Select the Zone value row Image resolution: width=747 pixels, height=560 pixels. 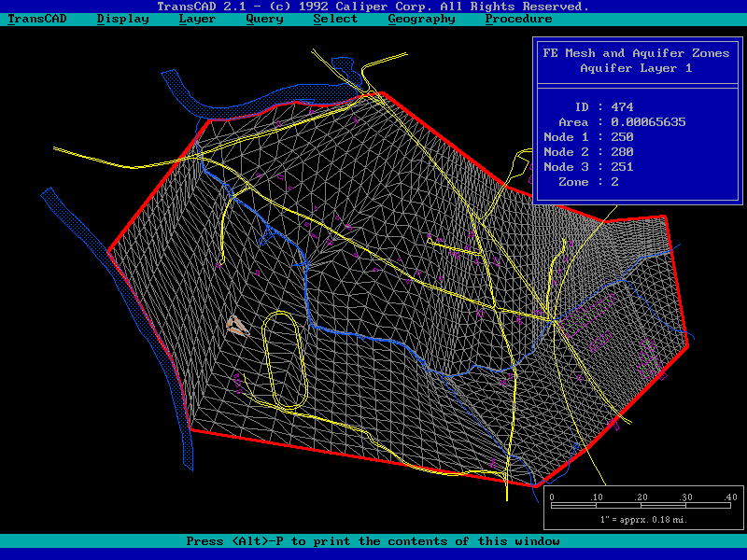click(598, 182)
